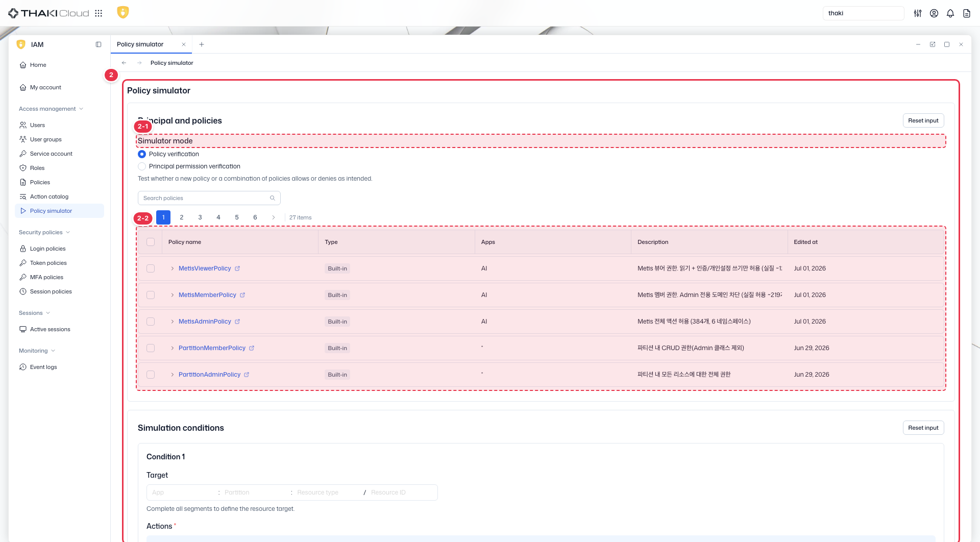Select Principal permission verification mode

(x=142, y=166)
